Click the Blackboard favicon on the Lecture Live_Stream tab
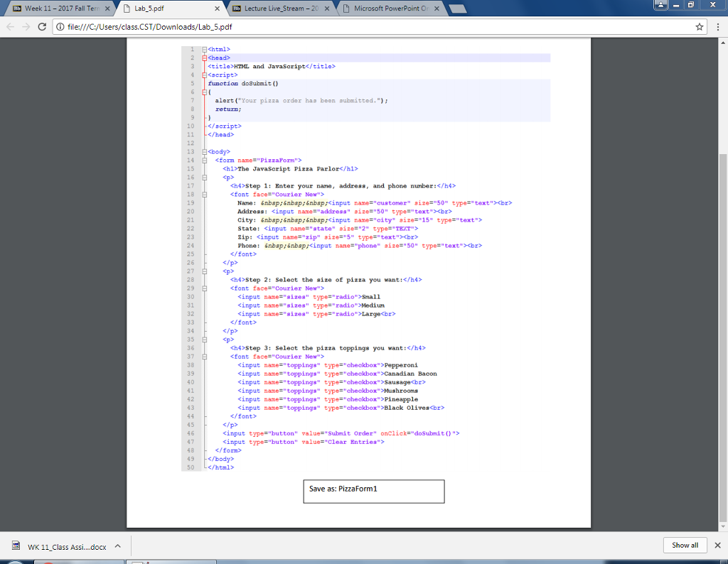The image size is (728, 564). coord(235,10)
